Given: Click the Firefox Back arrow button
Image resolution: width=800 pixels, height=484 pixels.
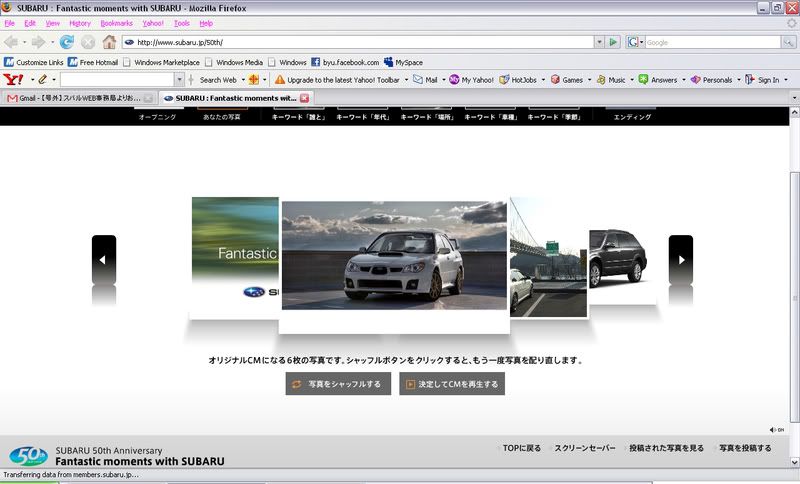Looking at the screenshot, I should 11,42.
